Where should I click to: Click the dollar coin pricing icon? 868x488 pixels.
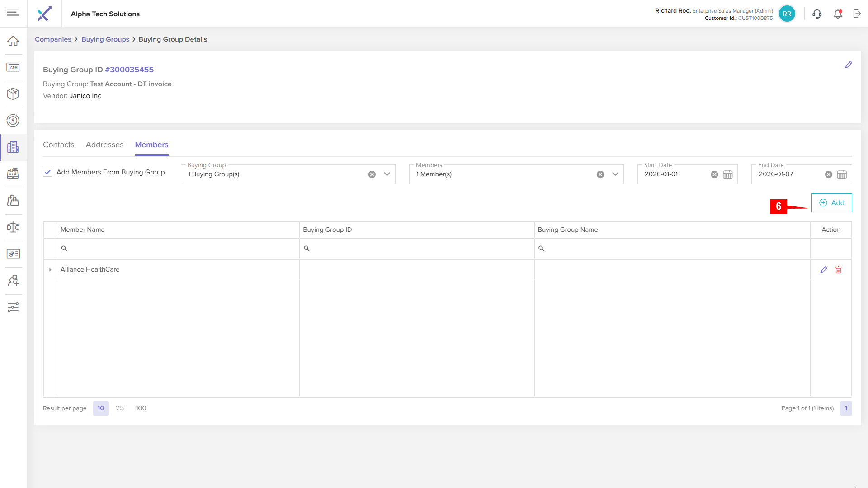click(13, 121)
